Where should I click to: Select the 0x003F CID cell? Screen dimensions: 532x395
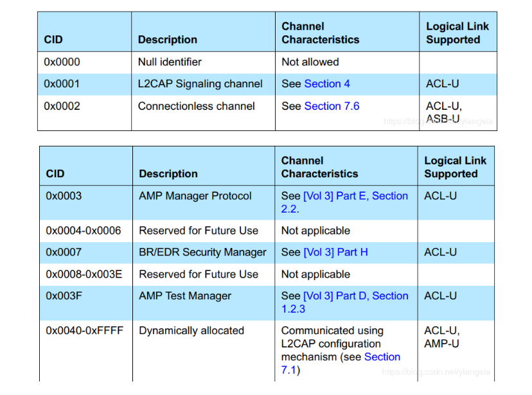(x=64, y=296)
